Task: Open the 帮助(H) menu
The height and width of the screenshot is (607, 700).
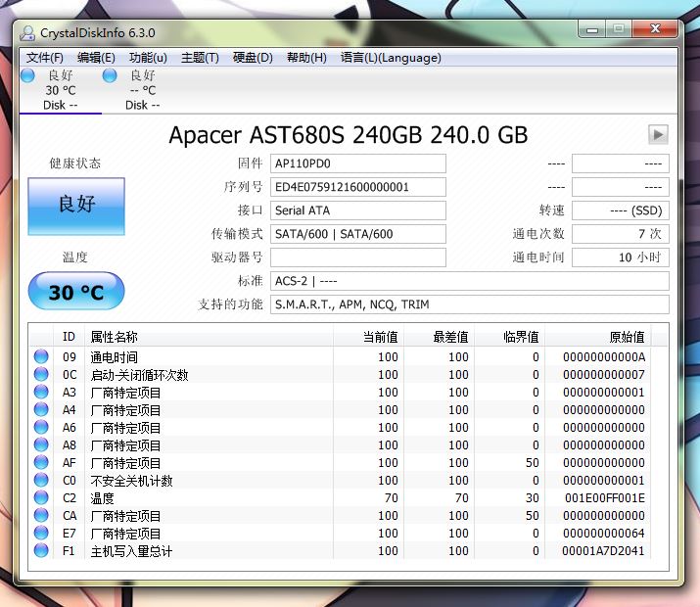Action: [x=306, y=58]
